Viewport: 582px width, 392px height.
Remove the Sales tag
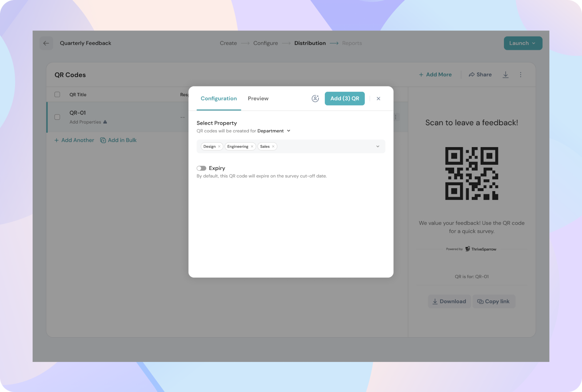[273, 147]
